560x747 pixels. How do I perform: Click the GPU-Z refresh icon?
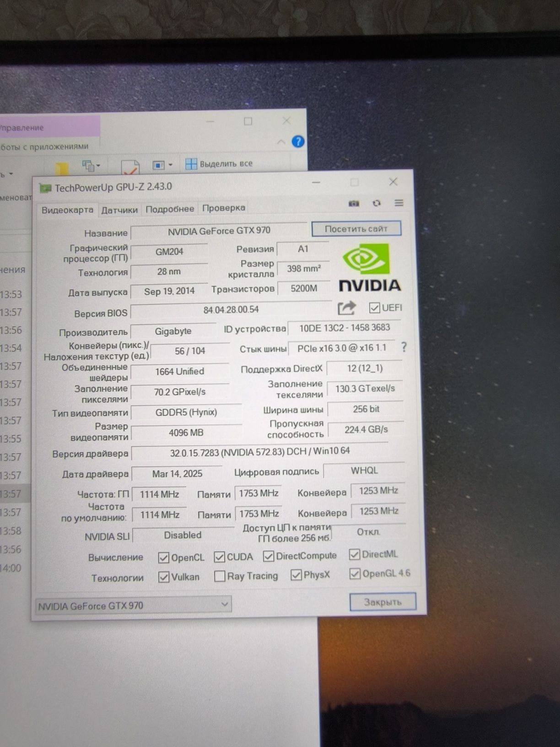pos(377,203)
